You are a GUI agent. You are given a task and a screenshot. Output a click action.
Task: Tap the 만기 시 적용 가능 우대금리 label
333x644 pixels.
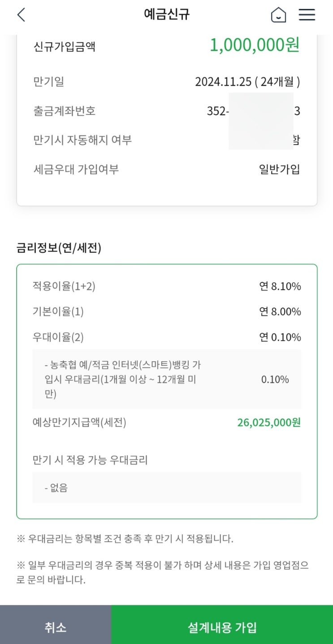coord(90,460)
